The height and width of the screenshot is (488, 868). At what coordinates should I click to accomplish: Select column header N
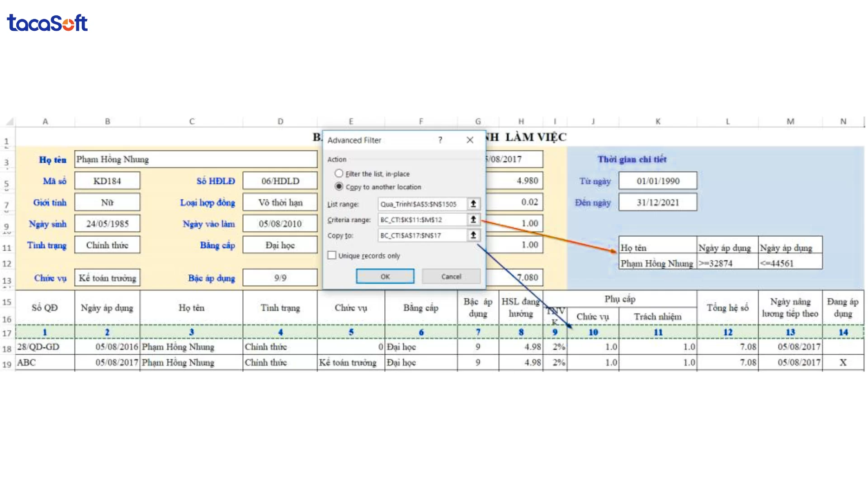coord(843,121)
